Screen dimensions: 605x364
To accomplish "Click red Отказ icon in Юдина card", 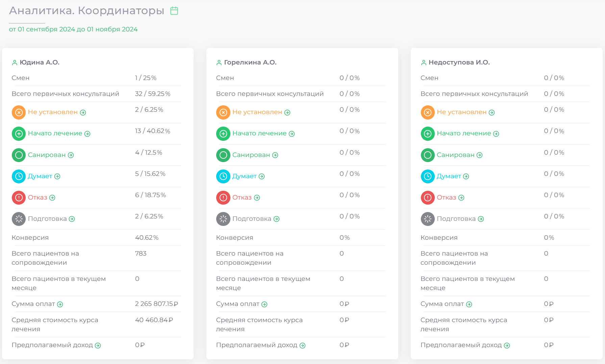I will tap(19, 198).
